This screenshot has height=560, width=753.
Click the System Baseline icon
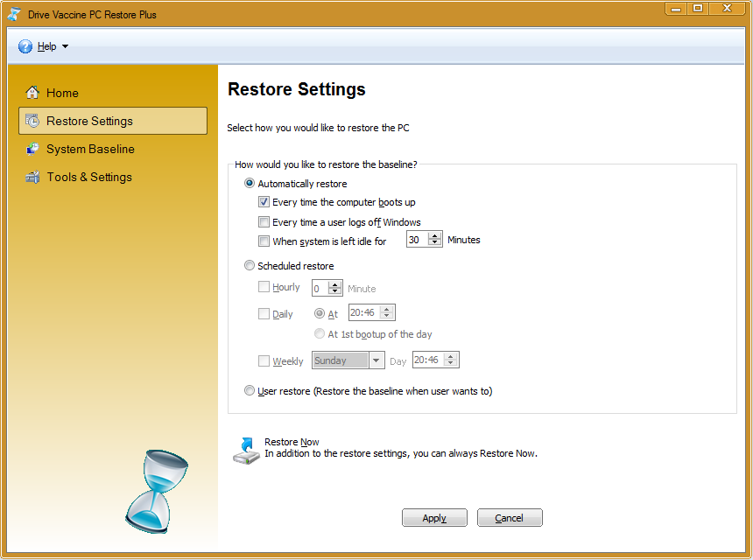32,149
